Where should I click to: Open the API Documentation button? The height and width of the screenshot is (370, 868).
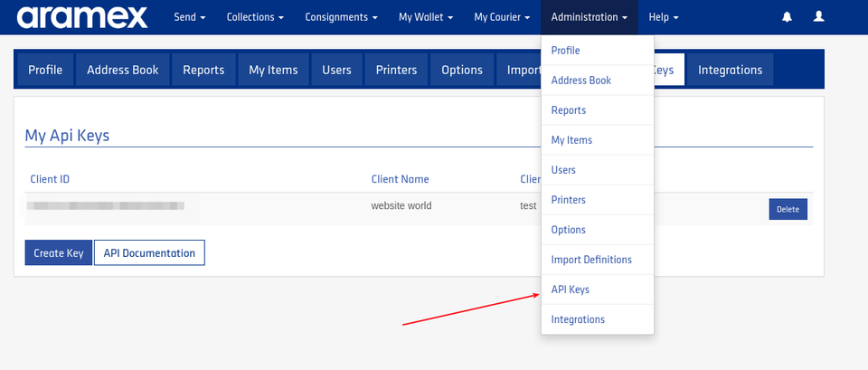[149, 253]
